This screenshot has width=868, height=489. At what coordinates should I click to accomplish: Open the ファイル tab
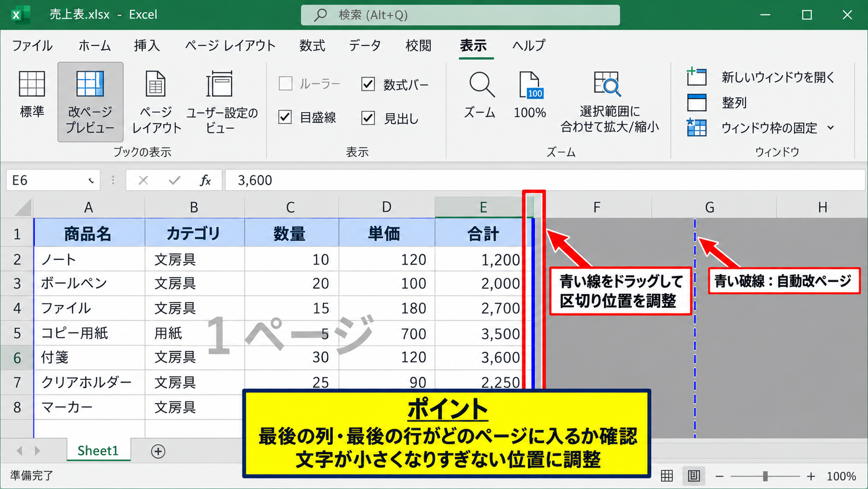(x=32, y=46)
